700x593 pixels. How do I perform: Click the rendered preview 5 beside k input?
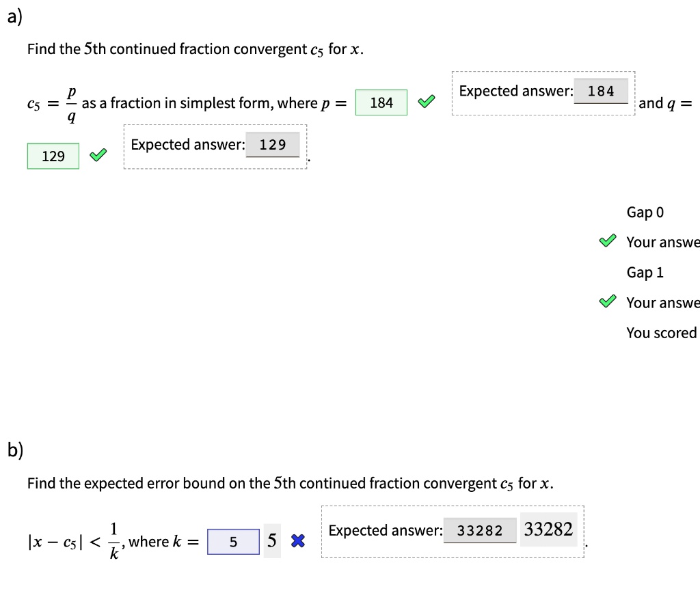coord(272,541)
